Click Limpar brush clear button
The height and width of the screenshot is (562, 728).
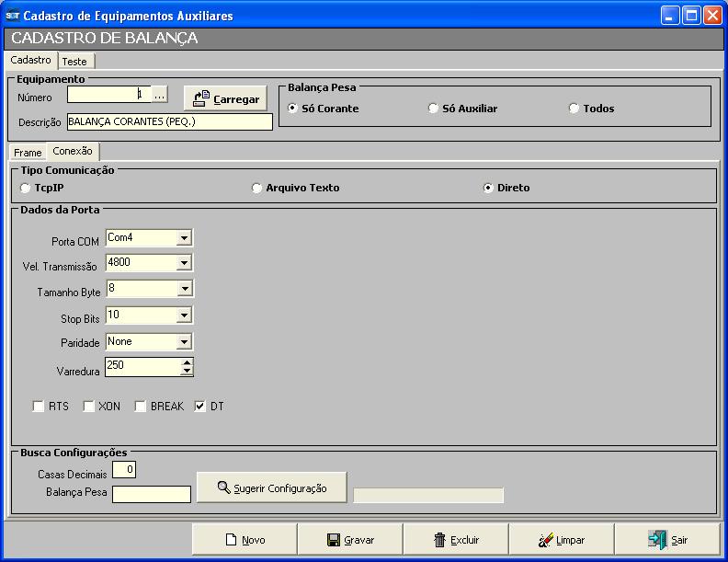pyautogui.click(x=561, y=540)
